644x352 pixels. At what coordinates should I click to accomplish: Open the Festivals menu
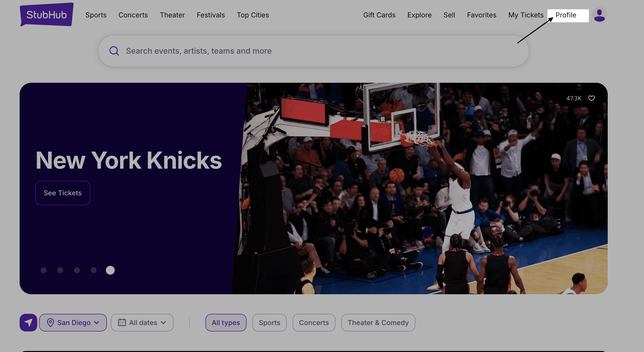click(211, 15)
